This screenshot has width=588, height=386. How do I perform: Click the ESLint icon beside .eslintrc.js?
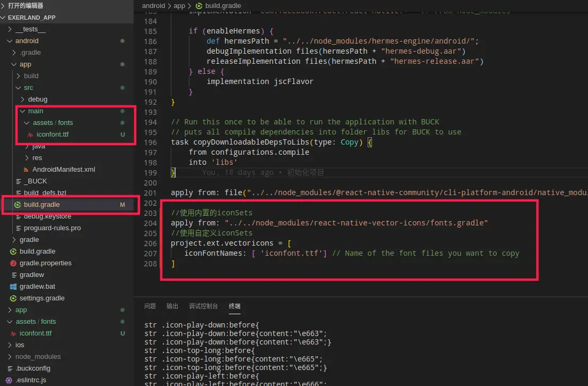click(x=9, y=380)
